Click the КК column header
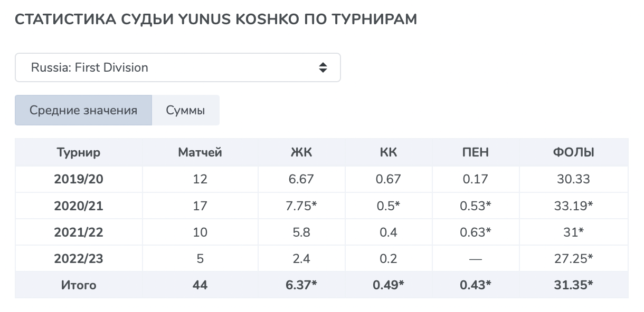644x312 pixels. click(x=389, y=153)
